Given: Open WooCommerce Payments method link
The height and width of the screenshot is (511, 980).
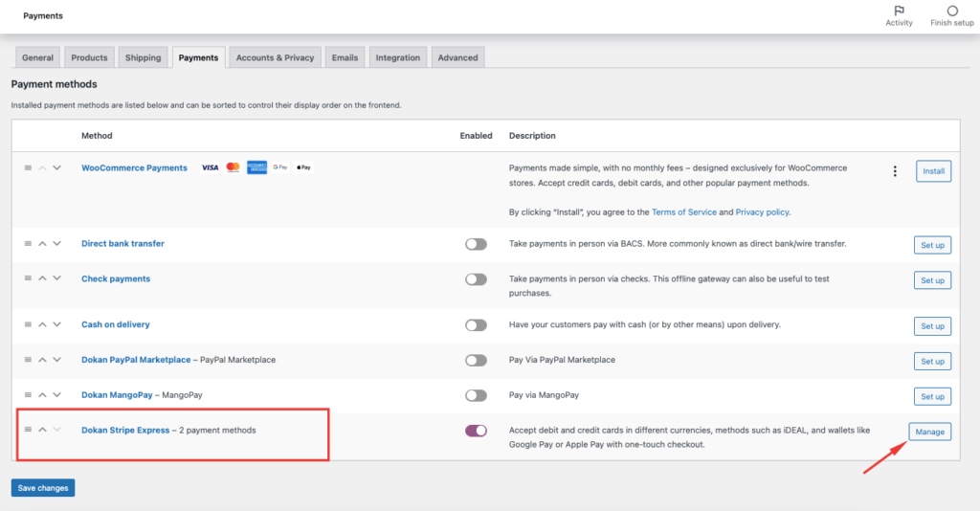Looking at the screenshot, I should tap(134, 168).
